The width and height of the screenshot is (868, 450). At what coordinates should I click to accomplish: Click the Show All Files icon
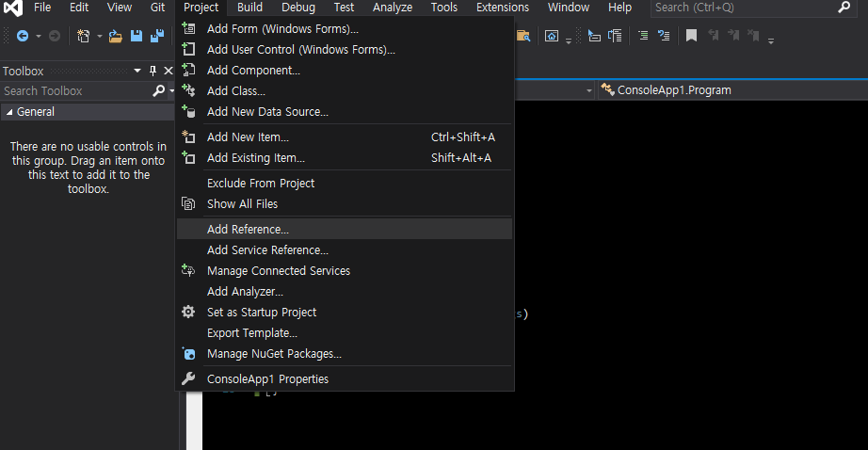tap(188, 203)
